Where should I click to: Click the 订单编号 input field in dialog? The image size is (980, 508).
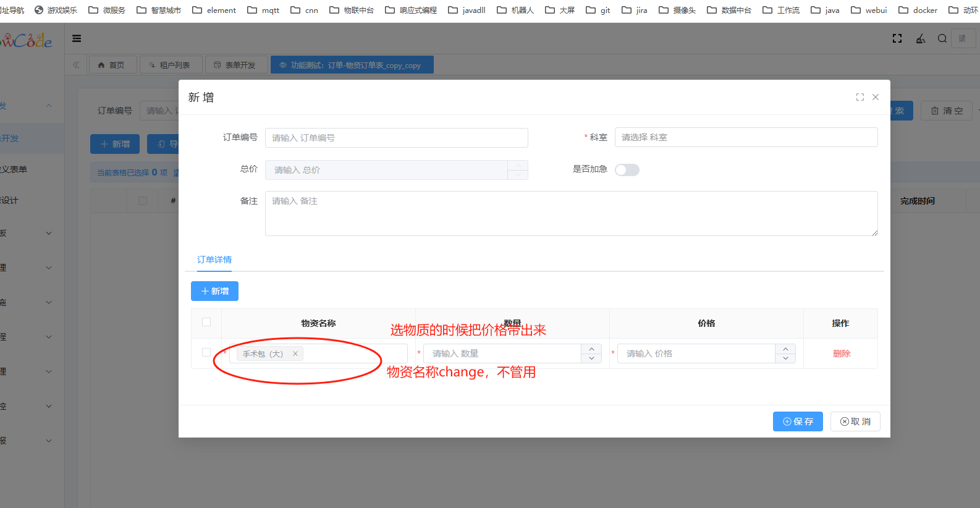click(396, 138)
